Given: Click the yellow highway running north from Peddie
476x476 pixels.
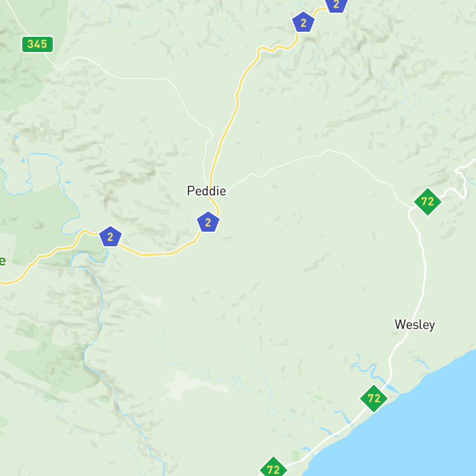Looking at the screenshot, I should click(x=234, y=112).
